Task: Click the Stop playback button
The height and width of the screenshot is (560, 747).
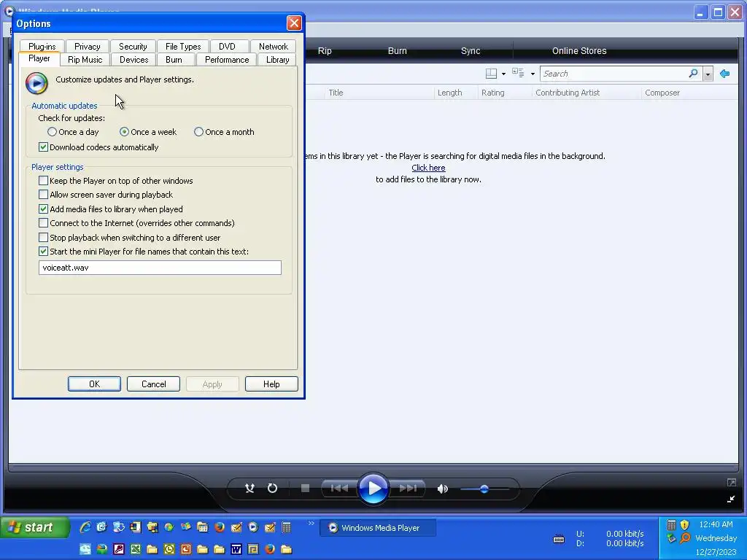Action: coord(306,488)
